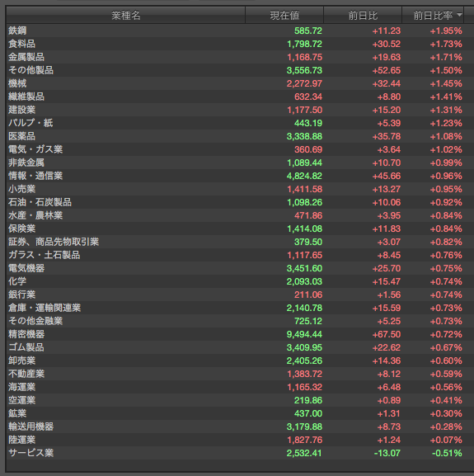Screen dimensions: 474x476
Task: Select the 鉱業 row
Action: 240,414
